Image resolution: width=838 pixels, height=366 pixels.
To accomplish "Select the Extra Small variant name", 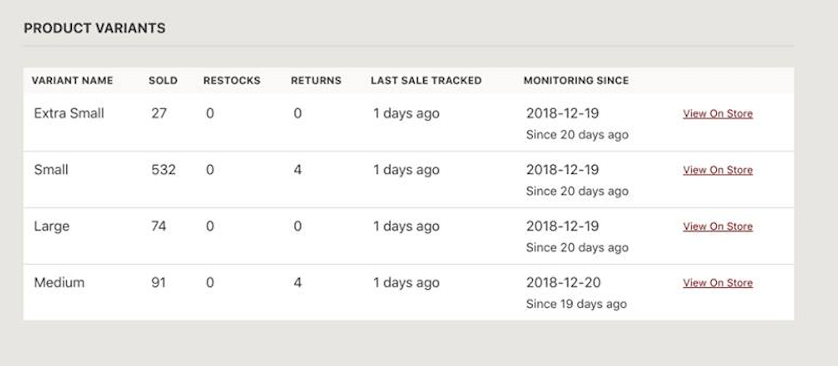I will point(69,113).
